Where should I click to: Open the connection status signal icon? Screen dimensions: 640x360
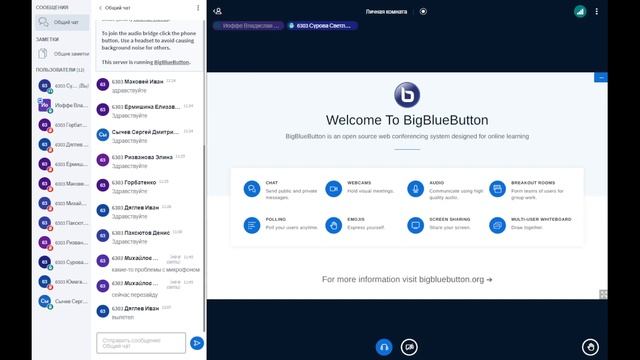[x=580, y=11]
